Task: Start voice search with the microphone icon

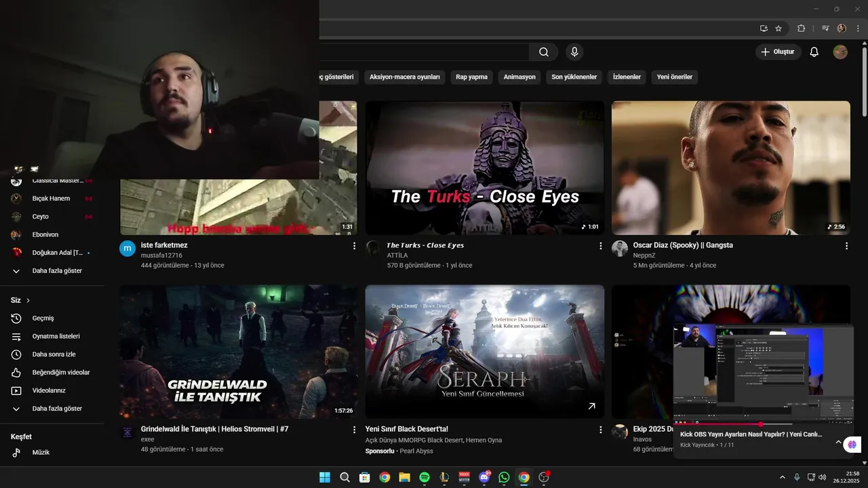Action: [574, 52]
